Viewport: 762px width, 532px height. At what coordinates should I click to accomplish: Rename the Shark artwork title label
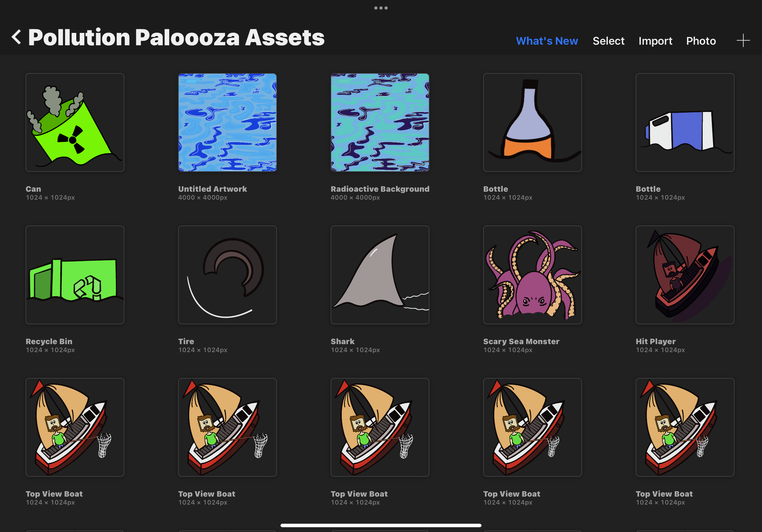point(342,341)
